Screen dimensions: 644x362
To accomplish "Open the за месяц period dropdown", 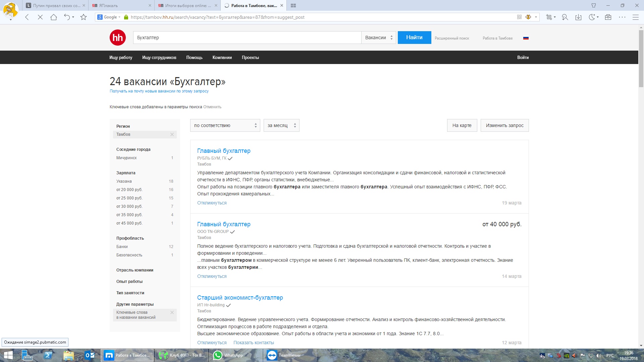I will [x=281, y=125].
